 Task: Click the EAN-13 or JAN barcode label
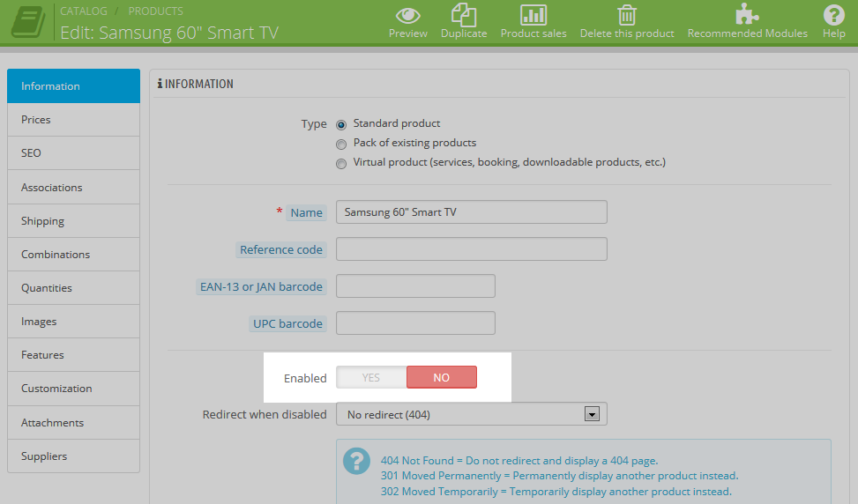[x=262, y=287]
